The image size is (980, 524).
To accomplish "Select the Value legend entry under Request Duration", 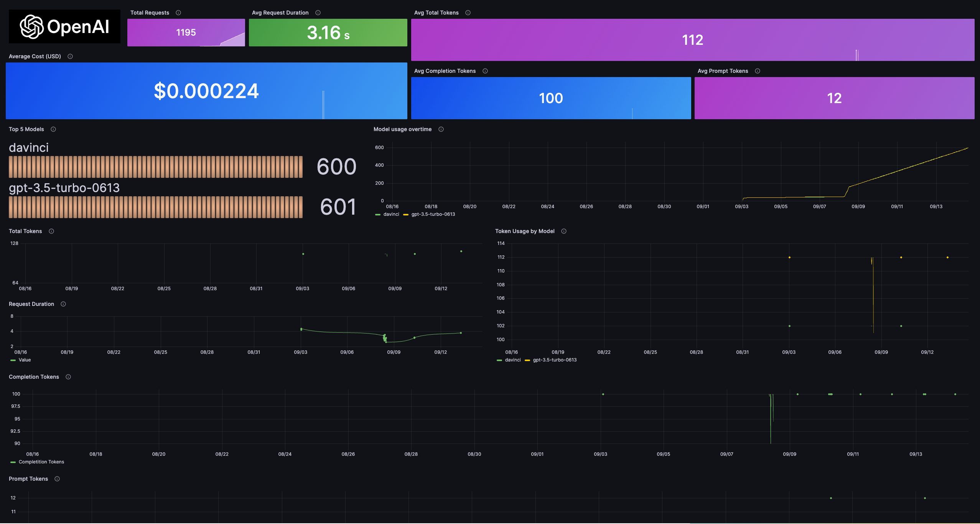I will pos(25,360).
